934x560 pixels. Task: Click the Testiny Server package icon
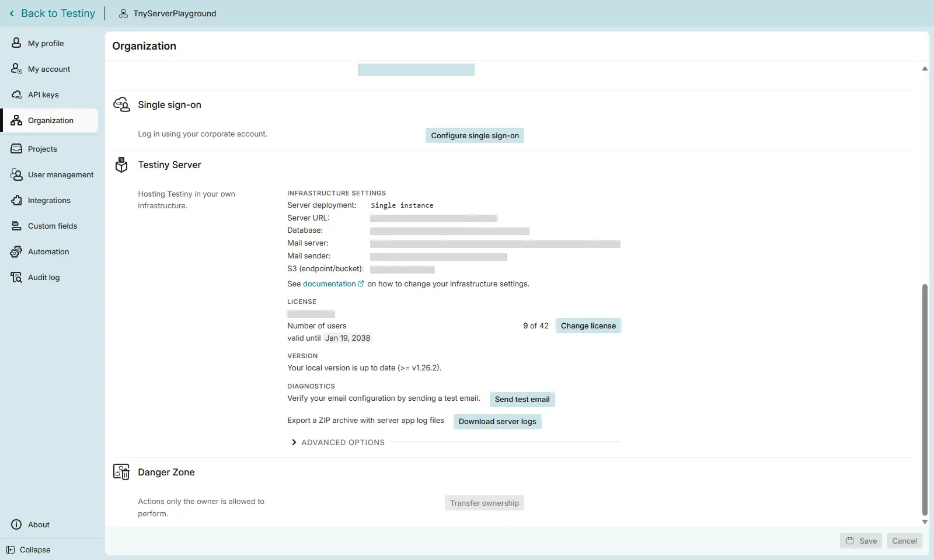121,165
